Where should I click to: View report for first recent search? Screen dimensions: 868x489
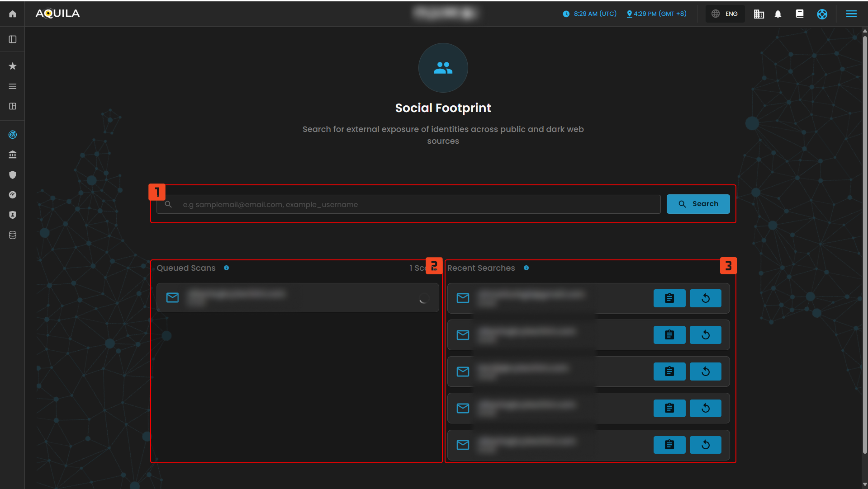669,298
